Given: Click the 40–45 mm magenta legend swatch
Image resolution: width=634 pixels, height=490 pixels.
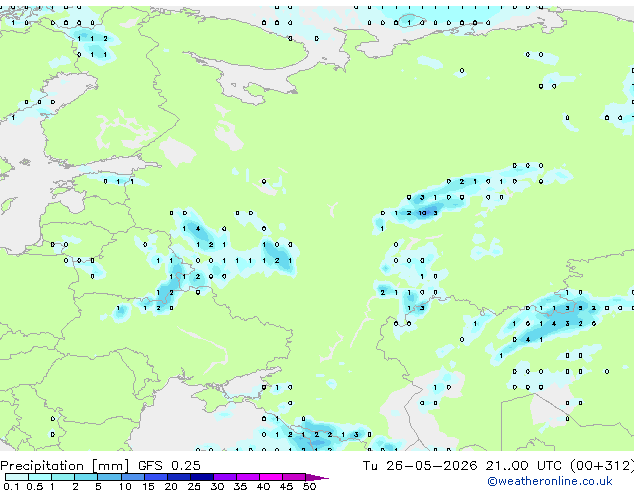Looking at the screenshot, I should pyautogui.click(x=271, y=477).
